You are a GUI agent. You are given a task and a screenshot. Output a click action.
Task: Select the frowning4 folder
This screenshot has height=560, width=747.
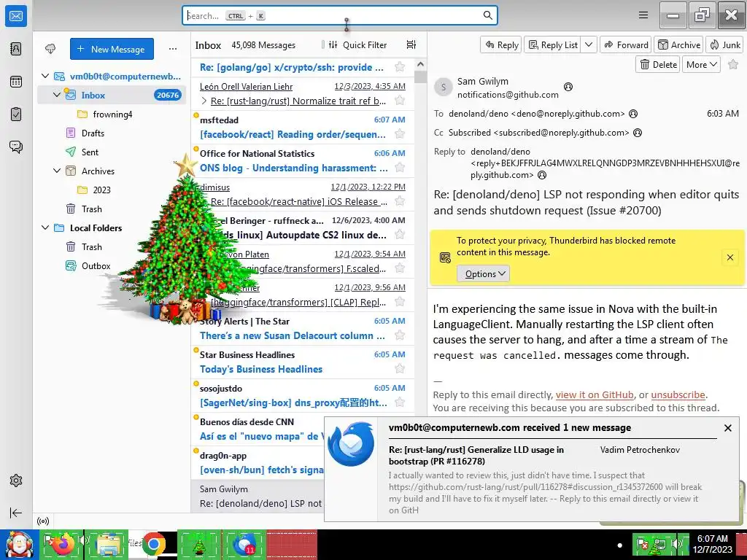(x=112, y=114)
